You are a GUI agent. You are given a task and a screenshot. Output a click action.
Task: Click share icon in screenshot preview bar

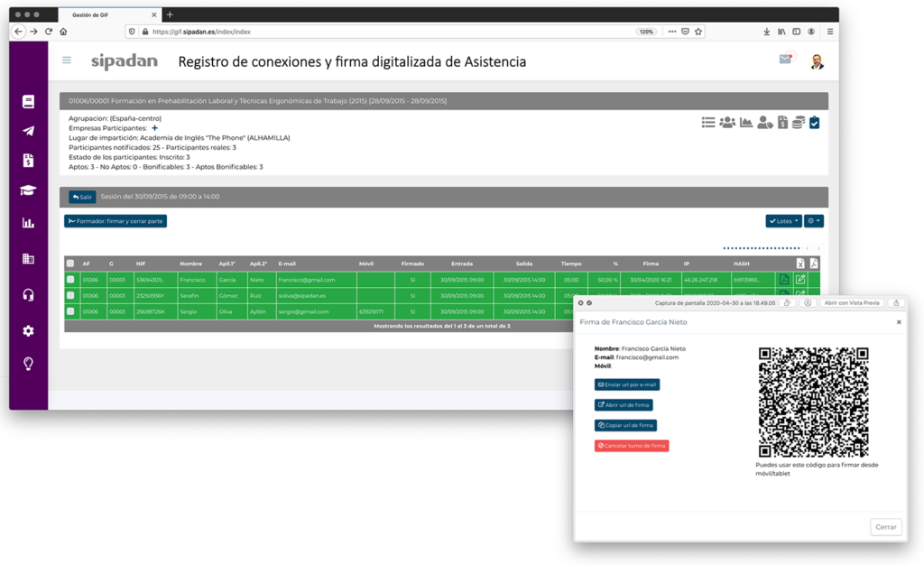(x=896, y=303)
